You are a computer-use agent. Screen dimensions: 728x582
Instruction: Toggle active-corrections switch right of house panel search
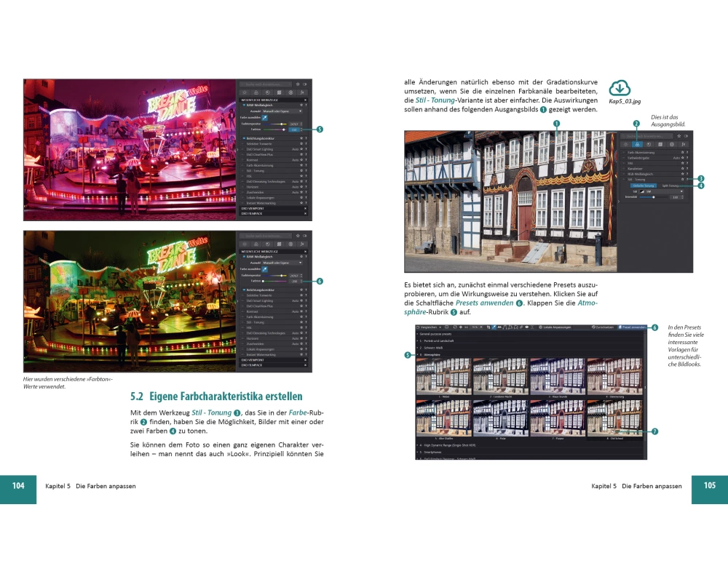tap(686, 135)
